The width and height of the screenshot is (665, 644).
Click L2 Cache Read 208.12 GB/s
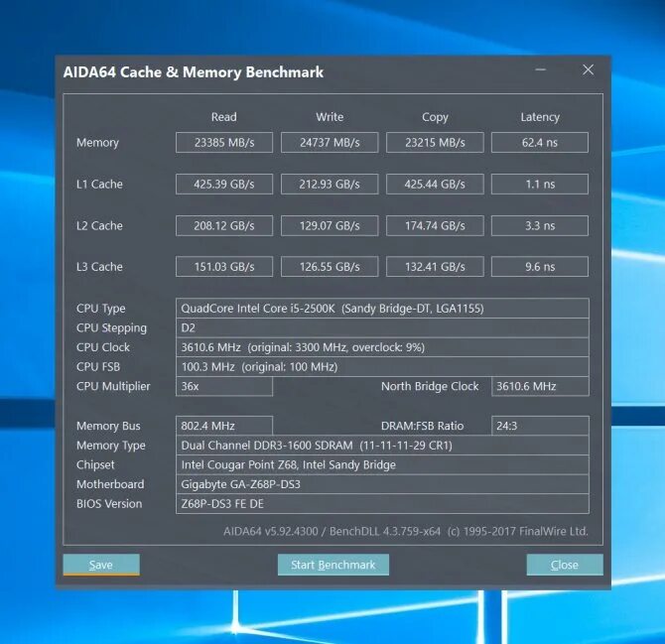point(224,225)
